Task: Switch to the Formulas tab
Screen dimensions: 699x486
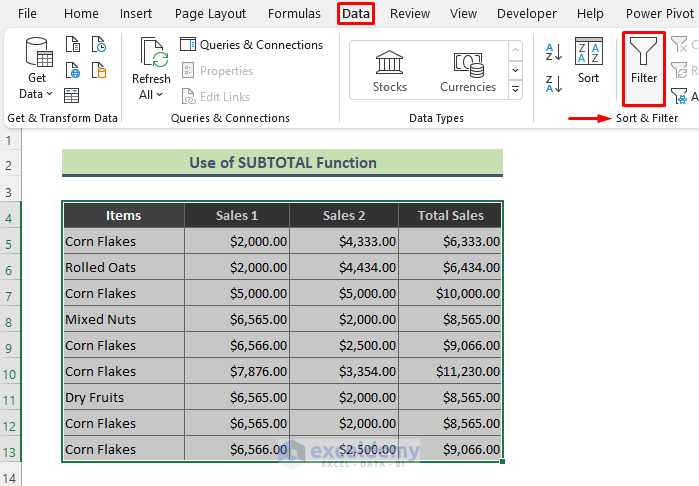Action: (296, 14)
